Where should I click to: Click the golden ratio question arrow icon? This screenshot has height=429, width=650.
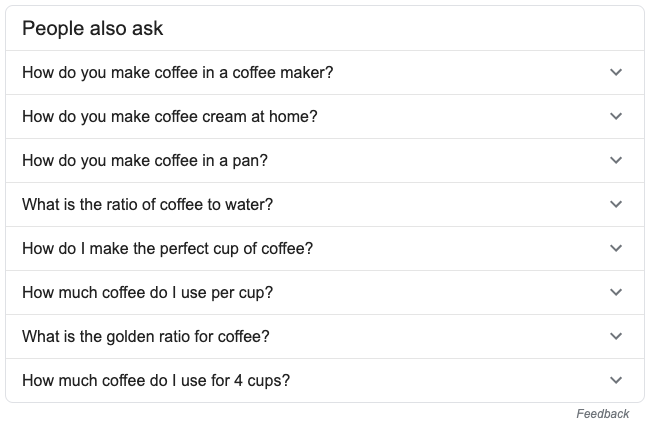click(x=616, y=337)
